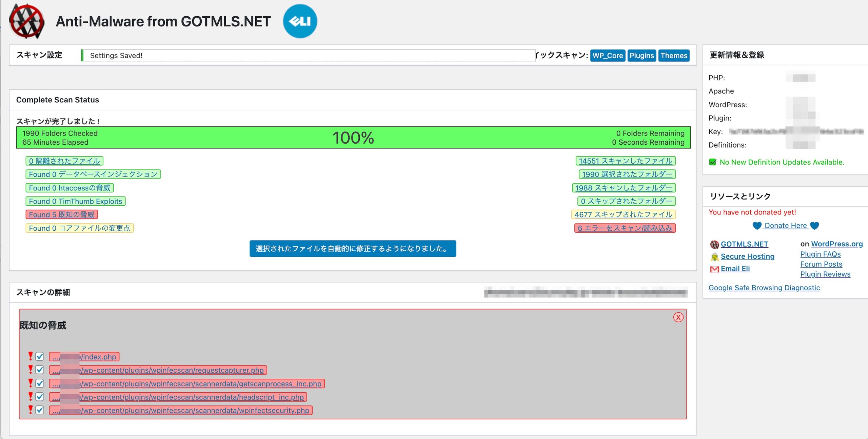The width and height of the screenshot is (868, 439).
Task: Click the リソースとリンク panel heading
Action: [740, 196]
